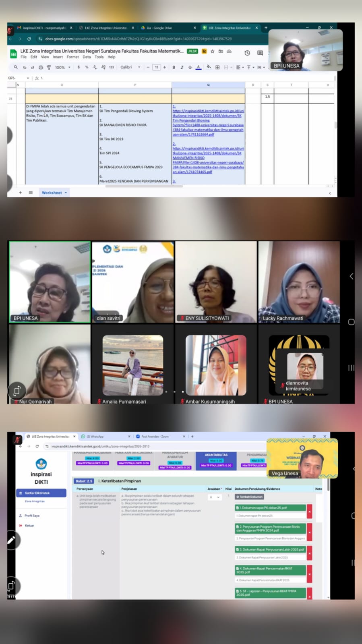Toggle bold formatting in Sheets toolbar
Image resolution: width=362 pixels, height=644 pixels.
(174, 67)
